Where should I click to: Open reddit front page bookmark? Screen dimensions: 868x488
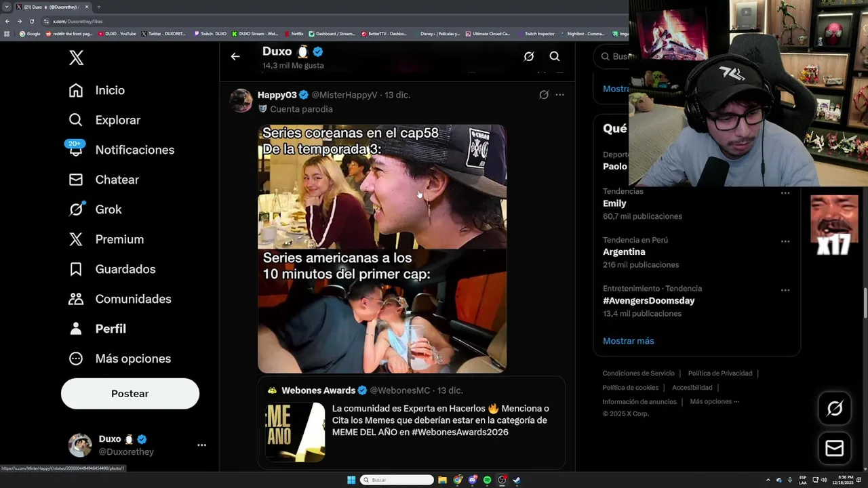[68, 34]
